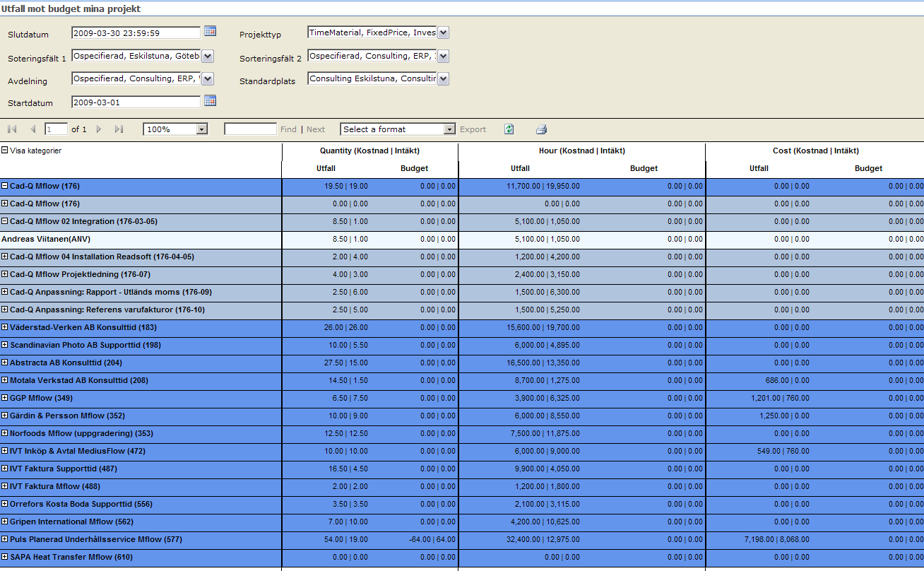
Task: Click the Export link
Action: click(473, 129)
